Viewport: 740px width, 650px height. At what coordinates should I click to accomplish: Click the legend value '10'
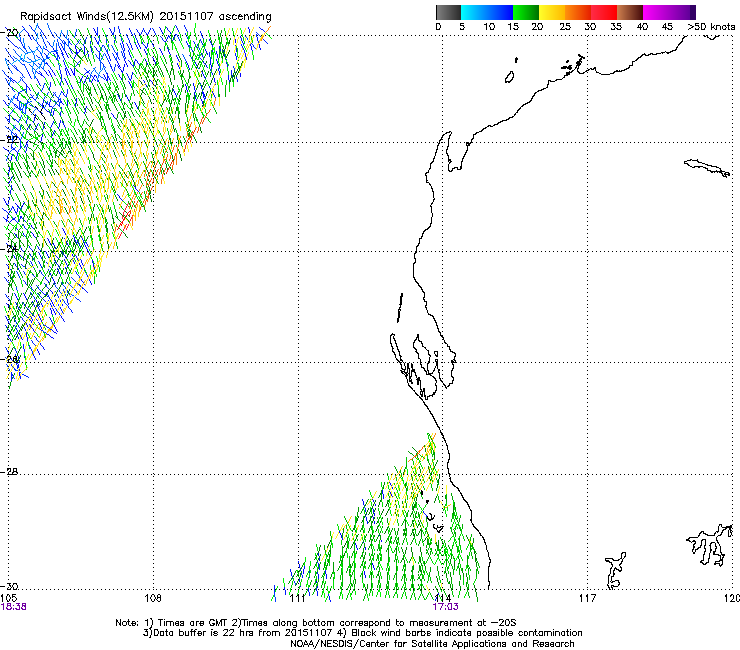489,26
